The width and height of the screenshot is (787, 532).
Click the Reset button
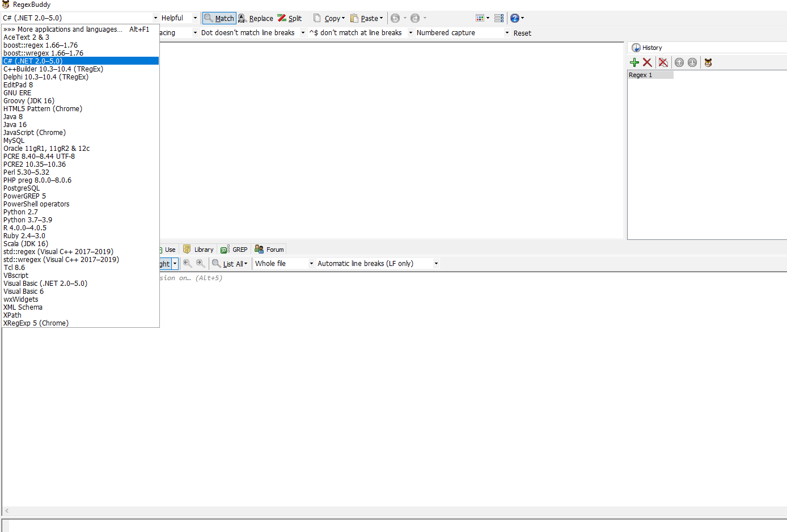tap(522, 33)
